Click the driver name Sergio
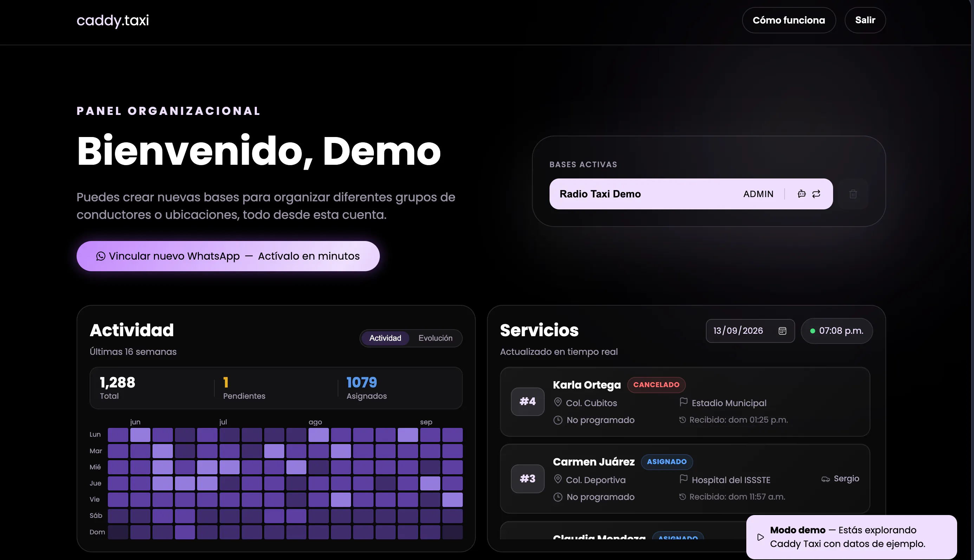 tap(846, 478)
